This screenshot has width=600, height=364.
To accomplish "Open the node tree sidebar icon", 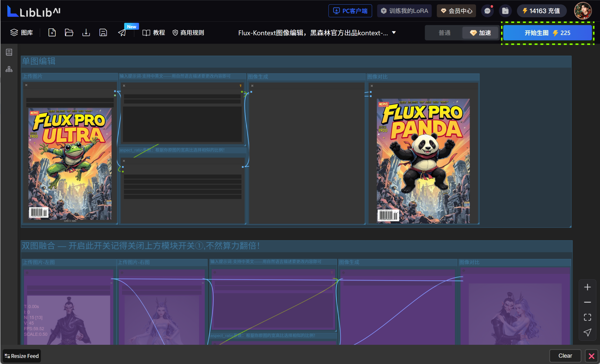I will click(x=9, y=69).
